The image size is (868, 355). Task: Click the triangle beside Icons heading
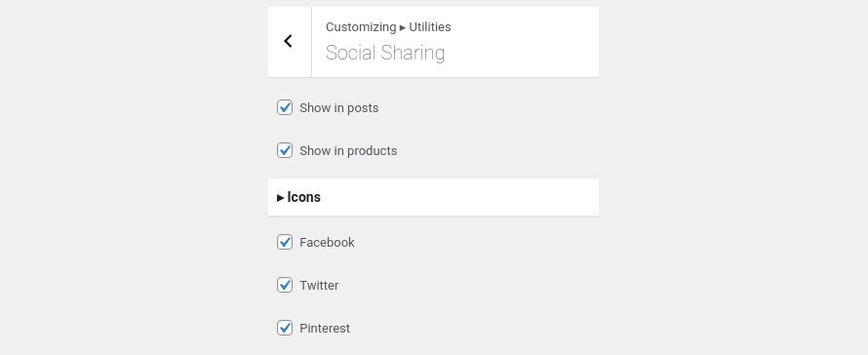tap(281, 198)
